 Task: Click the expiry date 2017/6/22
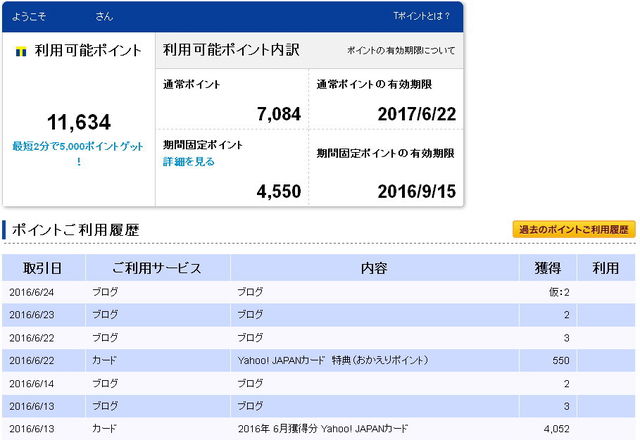pyautogui.click(x=416, y=114)
